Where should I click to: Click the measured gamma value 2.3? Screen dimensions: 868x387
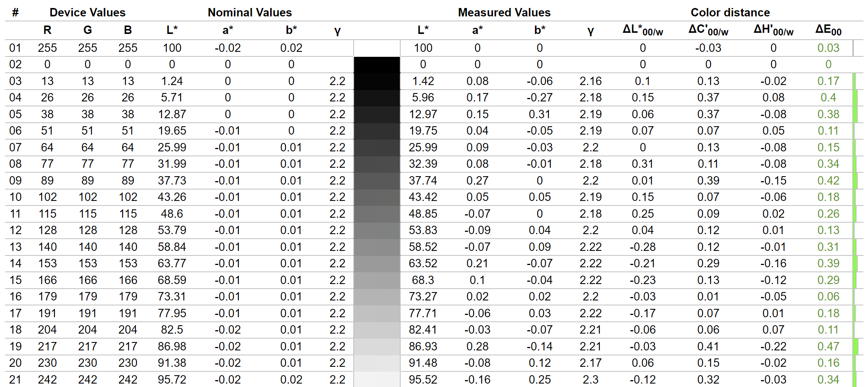(591, 379)
